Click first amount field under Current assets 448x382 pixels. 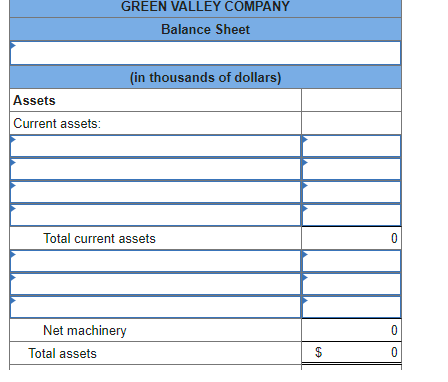[351, 146]
